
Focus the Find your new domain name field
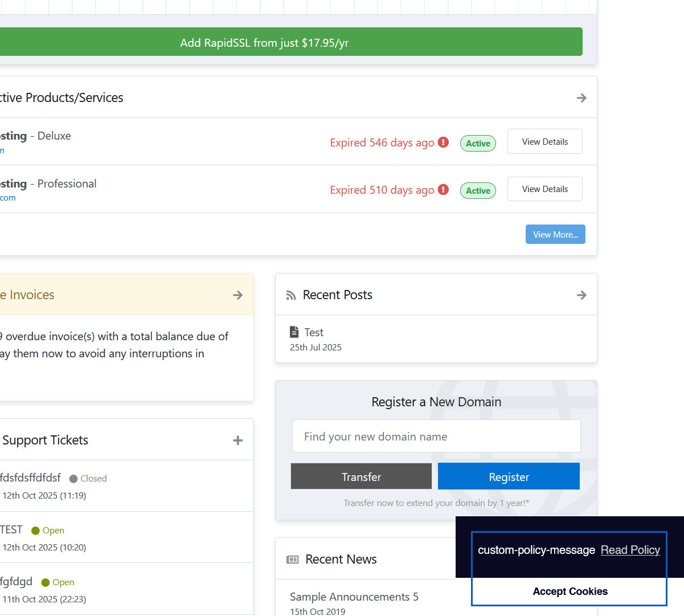436,436
